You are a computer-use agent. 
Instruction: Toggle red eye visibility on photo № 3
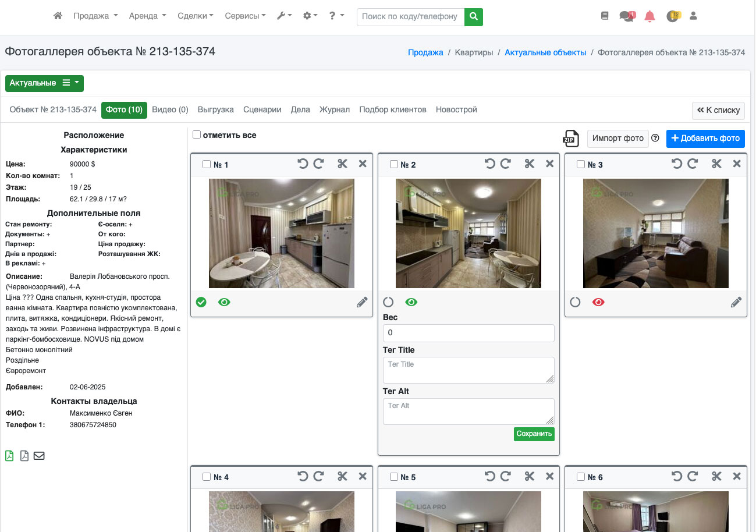598,302
